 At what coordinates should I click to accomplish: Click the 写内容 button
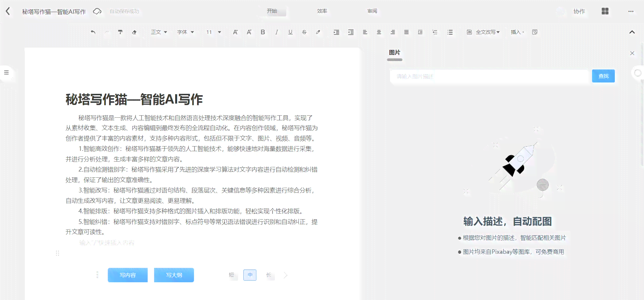pos(128,275)
